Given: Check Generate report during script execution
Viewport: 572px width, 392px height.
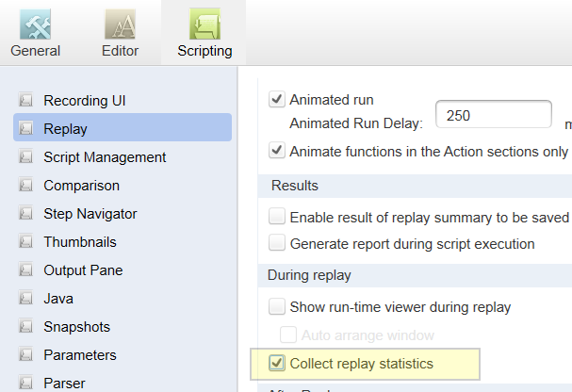Looking at the screenshot, I should pyautogui.click(x=277, y=242).
